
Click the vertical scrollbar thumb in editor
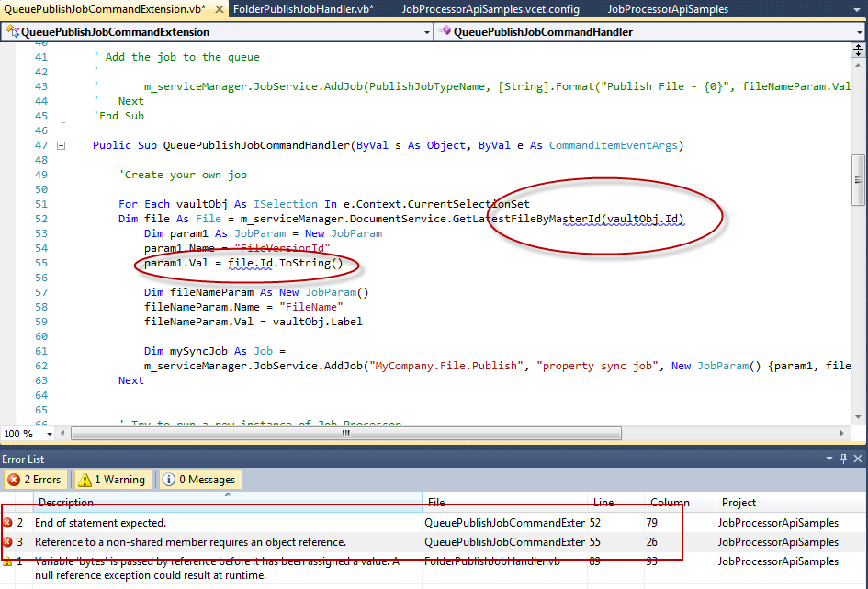click(858, 180)
